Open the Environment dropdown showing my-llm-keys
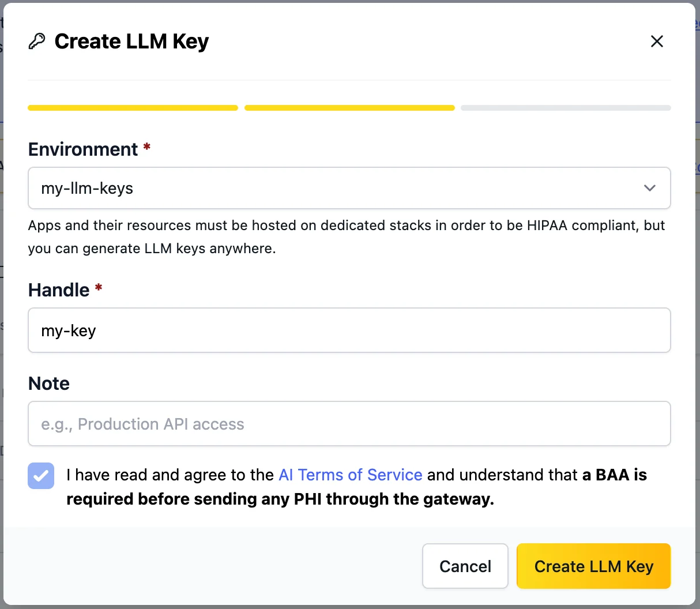The image size is (700, 609). pos(349,188)
